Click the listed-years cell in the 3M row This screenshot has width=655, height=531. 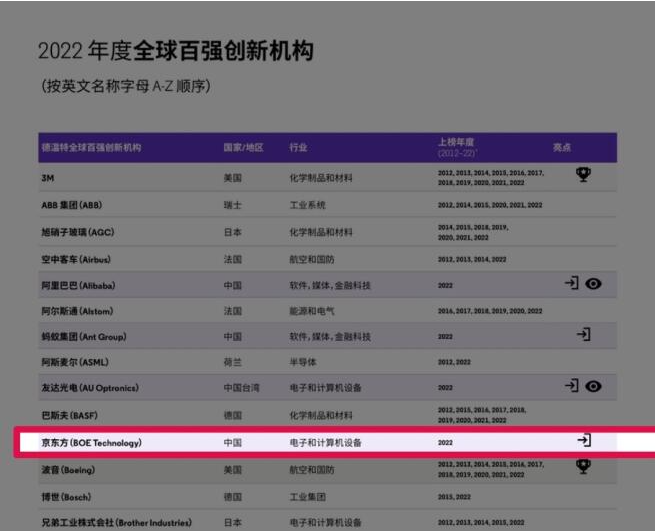pos(491,178)
